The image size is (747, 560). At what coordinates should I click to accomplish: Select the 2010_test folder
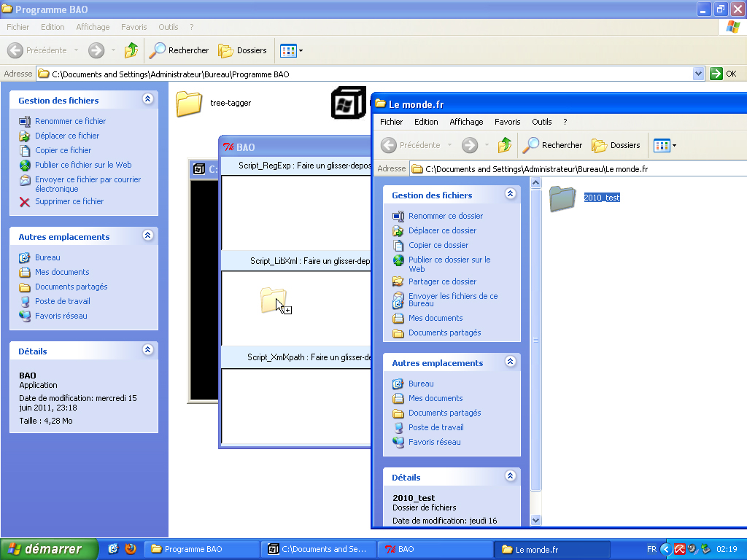(584, 198)
